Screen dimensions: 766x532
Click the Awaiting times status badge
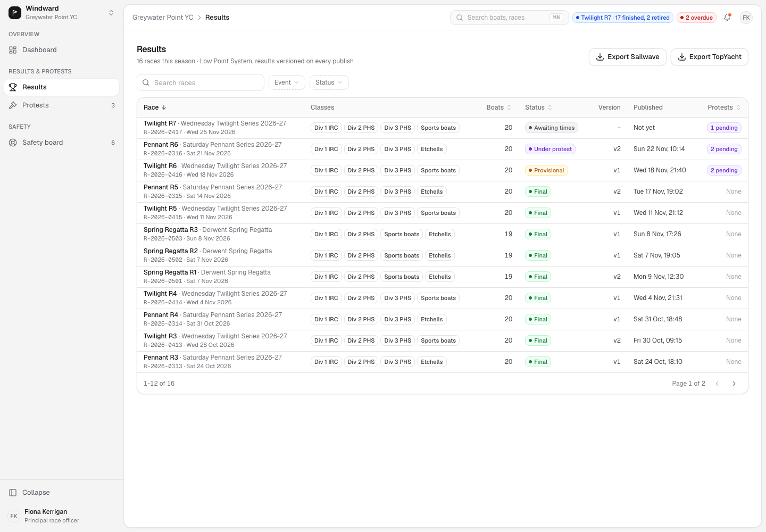[552, 128]
